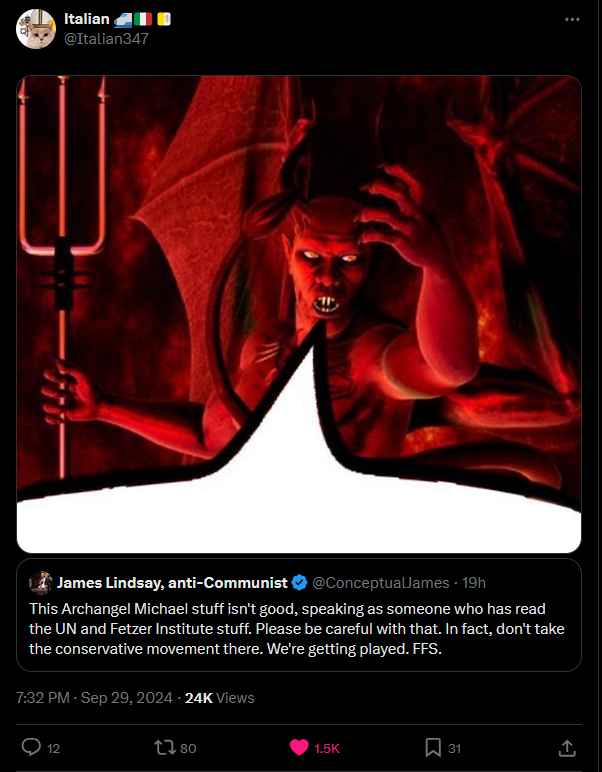Open the three-dot more options menu
602x772 pixels.
[571, 19]
